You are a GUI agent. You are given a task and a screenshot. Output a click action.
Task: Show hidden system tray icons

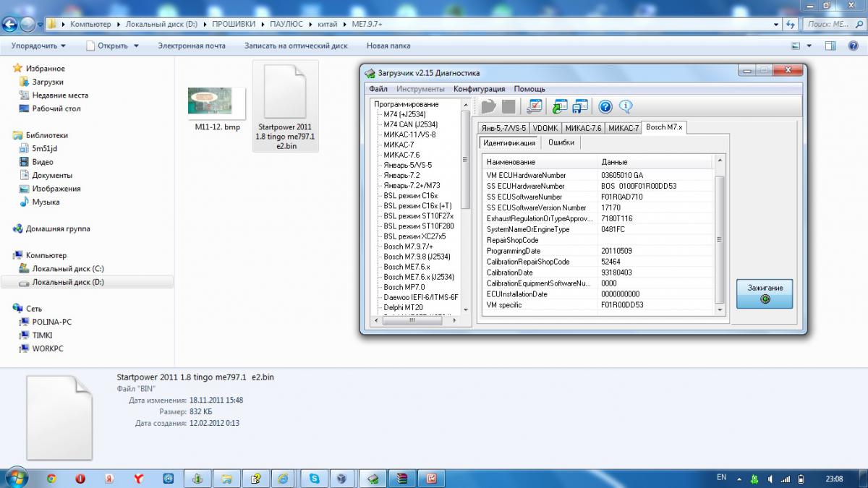coord(738,479)
